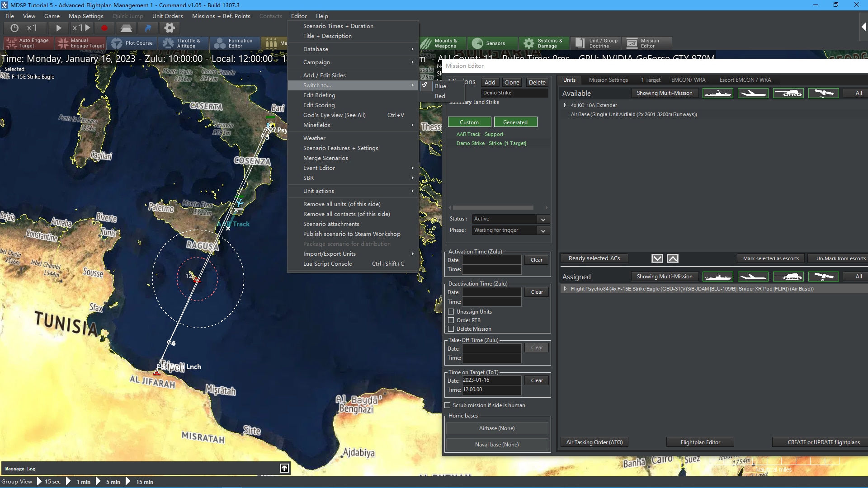Tick Scrub mission if side is human
868x488 pixels.
pyautogui.click(x=448, y=405)
